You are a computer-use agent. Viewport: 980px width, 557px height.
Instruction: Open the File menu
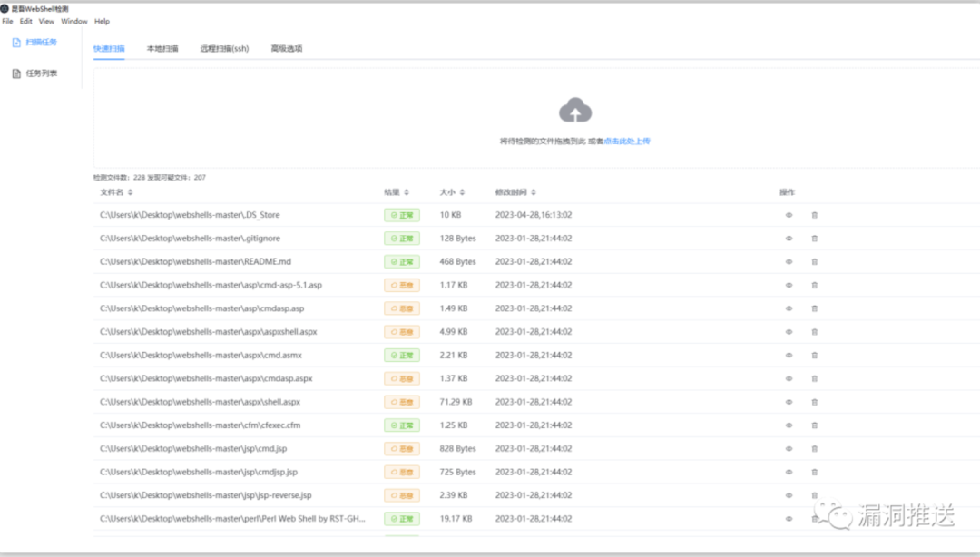tap(7, 21)
